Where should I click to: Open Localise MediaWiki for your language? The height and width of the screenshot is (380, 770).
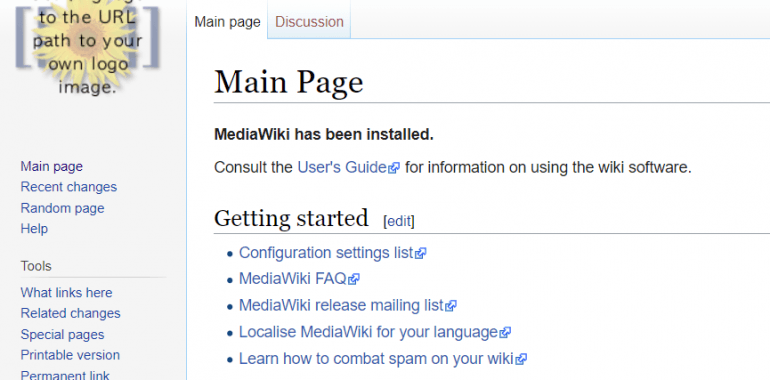point(368,332)
